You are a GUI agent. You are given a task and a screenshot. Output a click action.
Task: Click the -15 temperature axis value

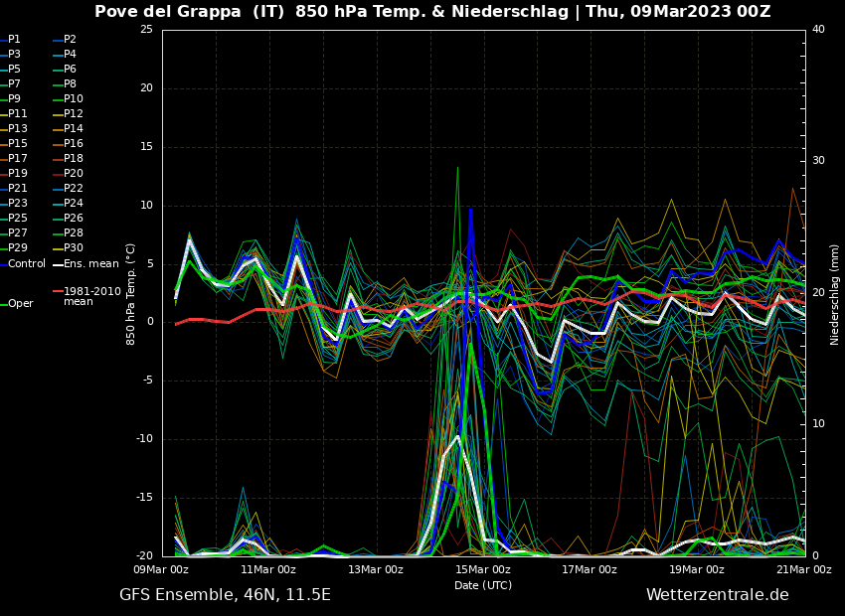coord(145,498)
